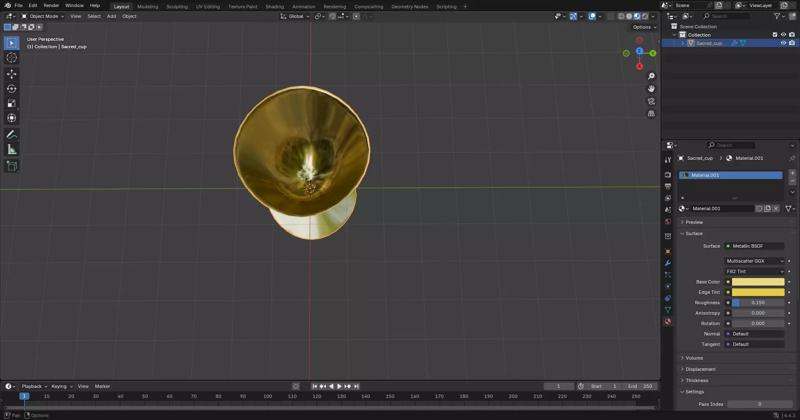Switch to the Modeling workspace tab
Viewport: 800px width, 420px height.
click(x=147, y=7)
